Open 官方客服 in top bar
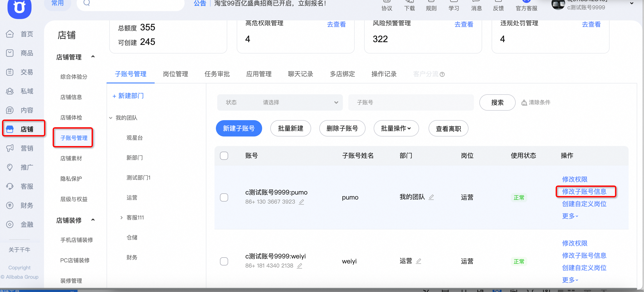The width and height of the screenshot is (644, 292). click(527, 5)
